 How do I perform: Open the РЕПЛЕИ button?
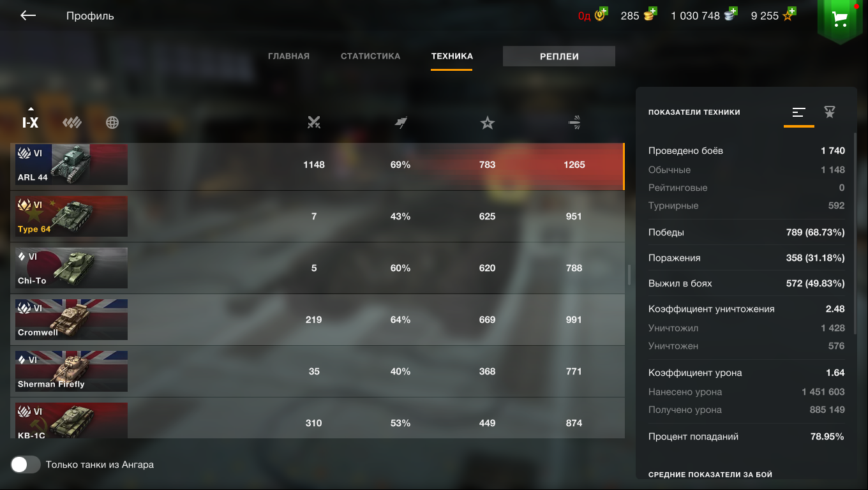point(559,56)
